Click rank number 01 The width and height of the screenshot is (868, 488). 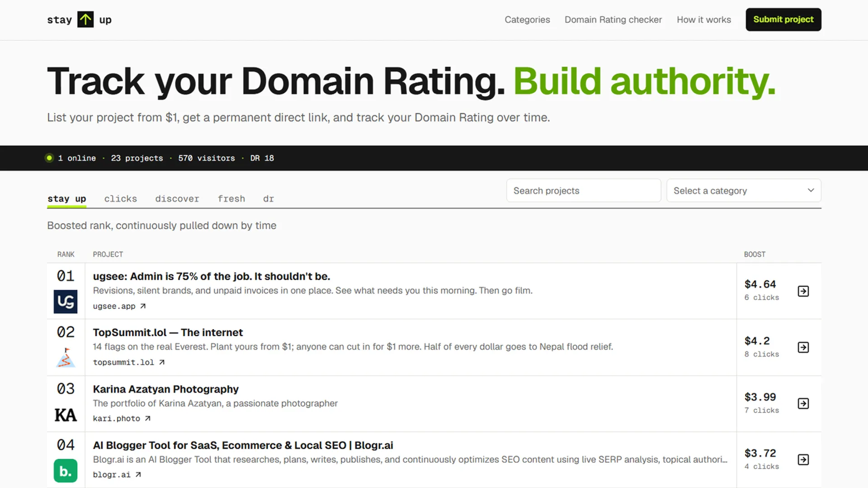(x=66, y=276)
